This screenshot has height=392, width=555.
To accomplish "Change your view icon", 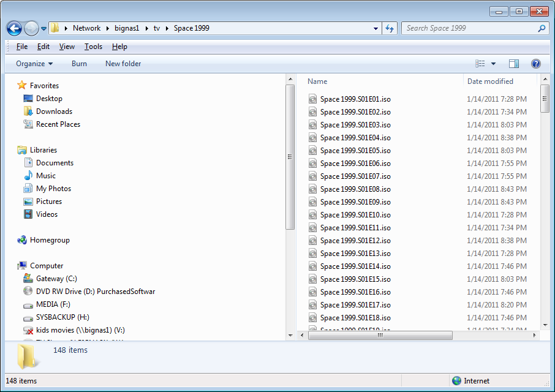I will pyautogui.click(x=480, y=64).
